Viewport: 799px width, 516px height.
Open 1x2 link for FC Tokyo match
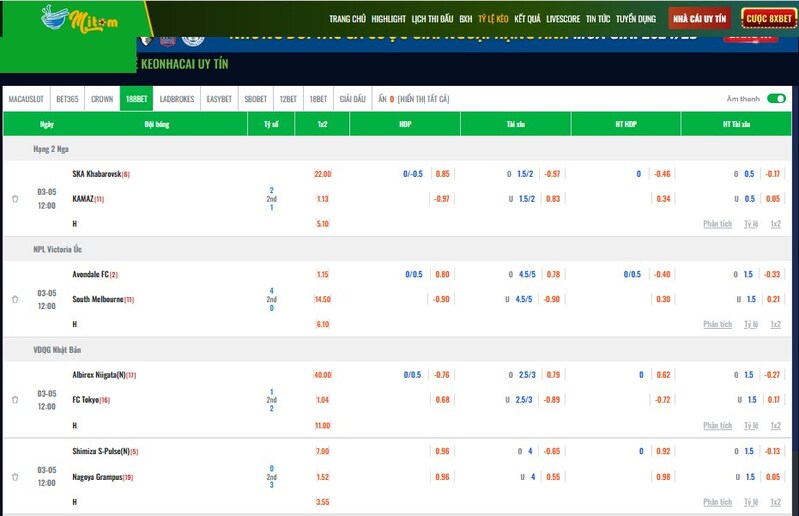(x=775, y=425)
